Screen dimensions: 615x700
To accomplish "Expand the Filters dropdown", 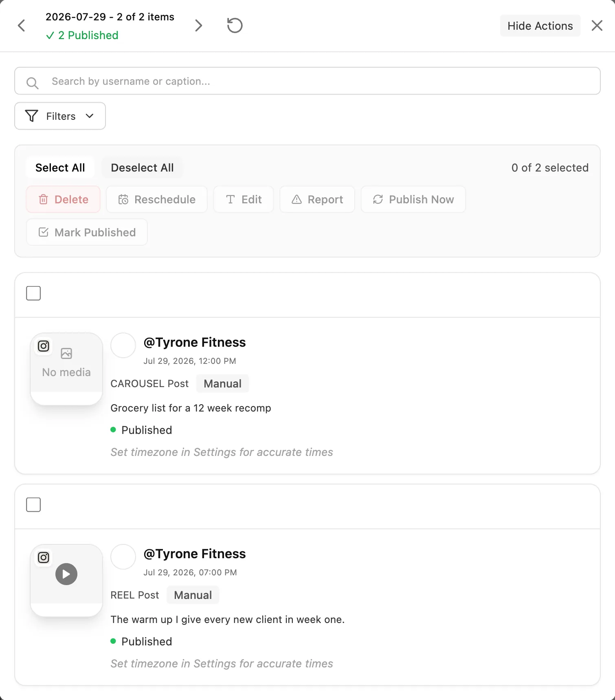I will [60, 116].
